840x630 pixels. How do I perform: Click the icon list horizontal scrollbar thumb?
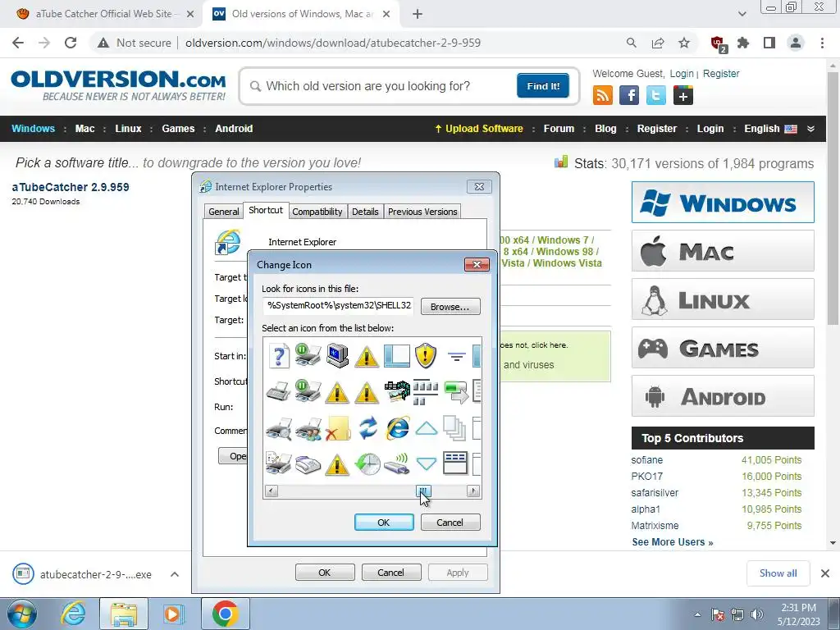[x=423, y=491]
